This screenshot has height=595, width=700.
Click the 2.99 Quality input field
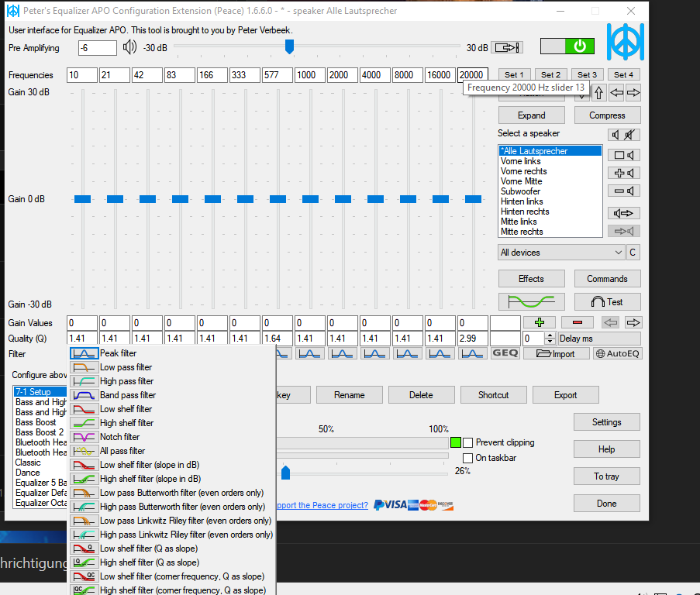click(x=472, y=339)
